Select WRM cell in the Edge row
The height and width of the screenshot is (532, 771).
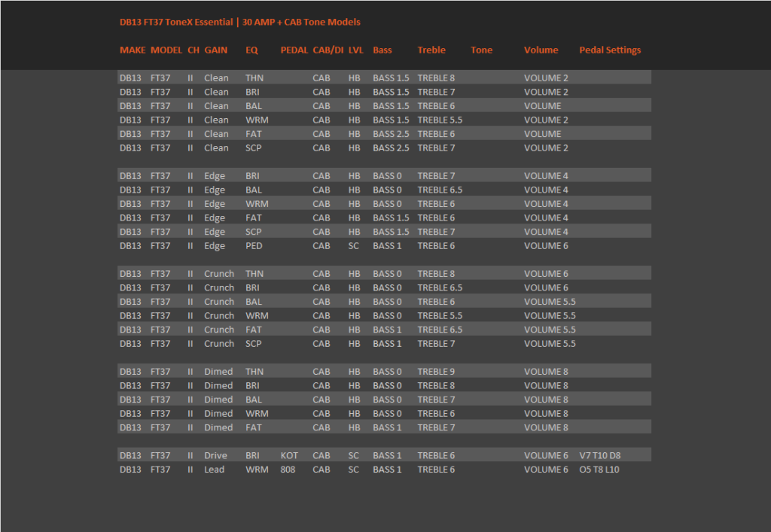point(257,204)
